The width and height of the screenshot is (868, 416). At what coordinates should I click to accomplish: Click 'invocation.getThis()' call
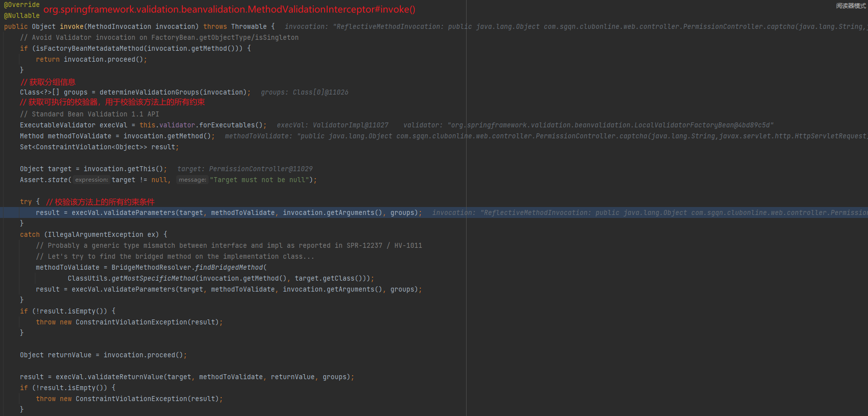[124, 169]
